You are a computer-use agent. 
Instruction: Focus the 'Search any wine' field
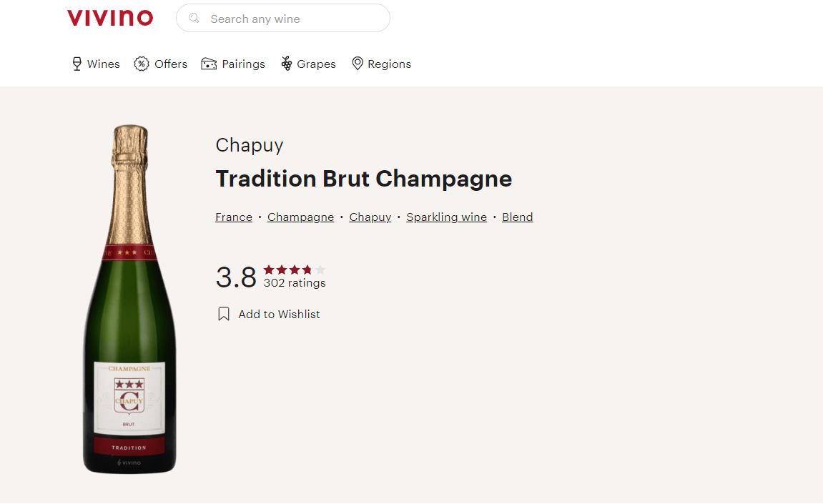coord(293,19)
